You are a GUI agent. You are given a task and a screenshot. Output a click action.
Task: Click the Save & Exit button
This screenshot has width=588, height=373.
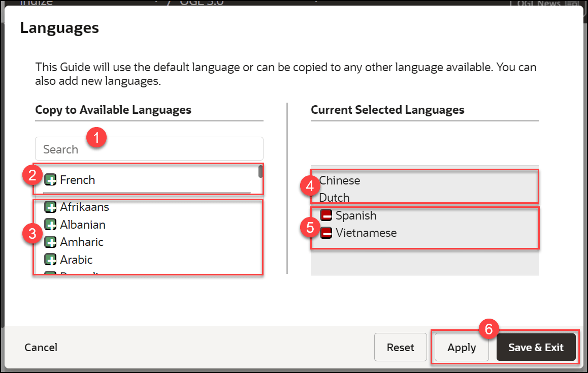pyautogui.click(x=536, y=347)
